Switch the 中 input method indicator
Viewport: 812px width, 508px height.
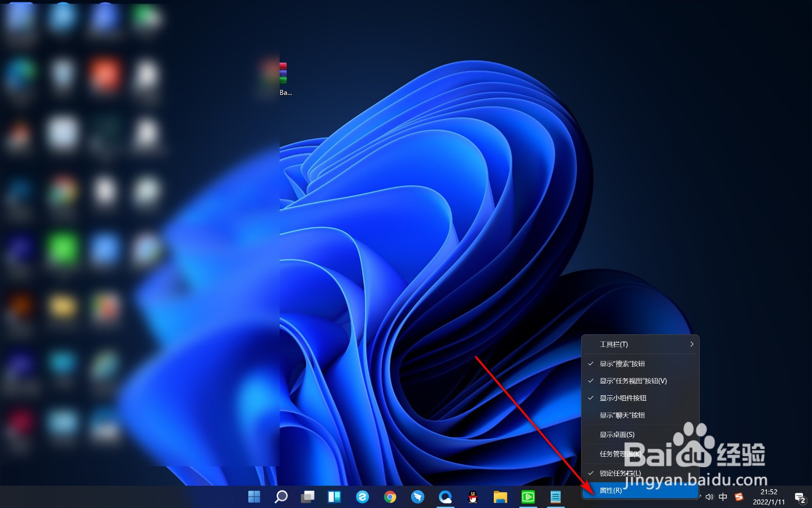(x=723, y=497)
